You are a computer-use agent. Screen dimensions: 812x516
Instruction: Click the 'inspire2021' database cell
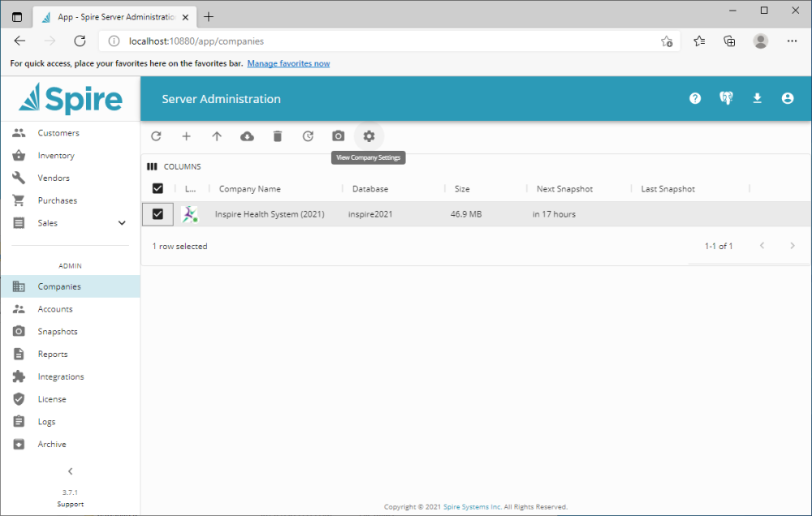[370, 214]
